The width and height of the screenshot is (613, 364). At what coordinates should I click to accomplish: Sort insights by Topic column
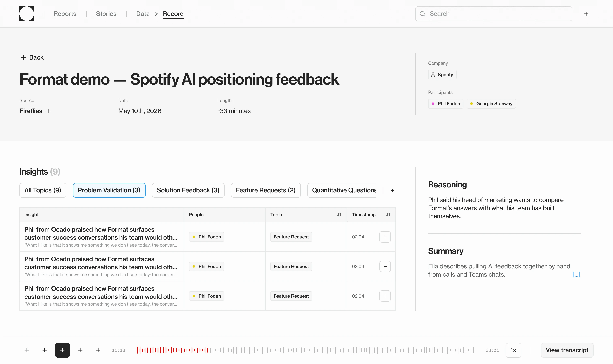tap(339, 215)
